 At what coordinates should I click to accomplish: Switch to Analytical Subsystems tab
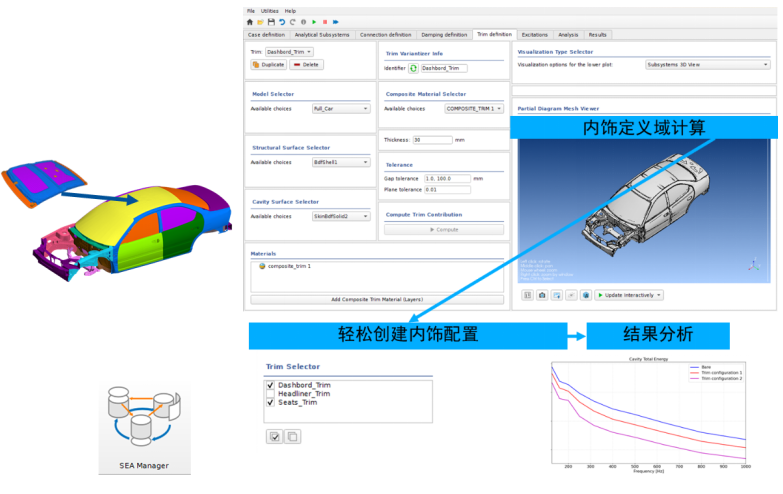(322, 35)
